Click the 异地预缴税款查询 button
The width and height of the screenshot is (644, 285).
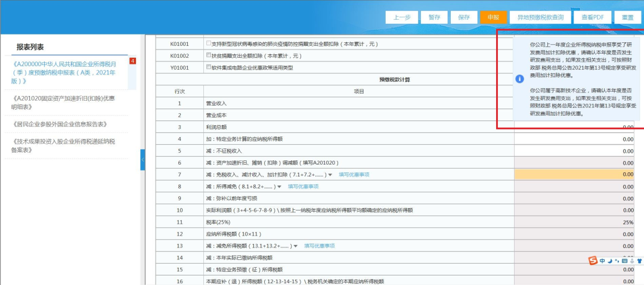[540, 18]
